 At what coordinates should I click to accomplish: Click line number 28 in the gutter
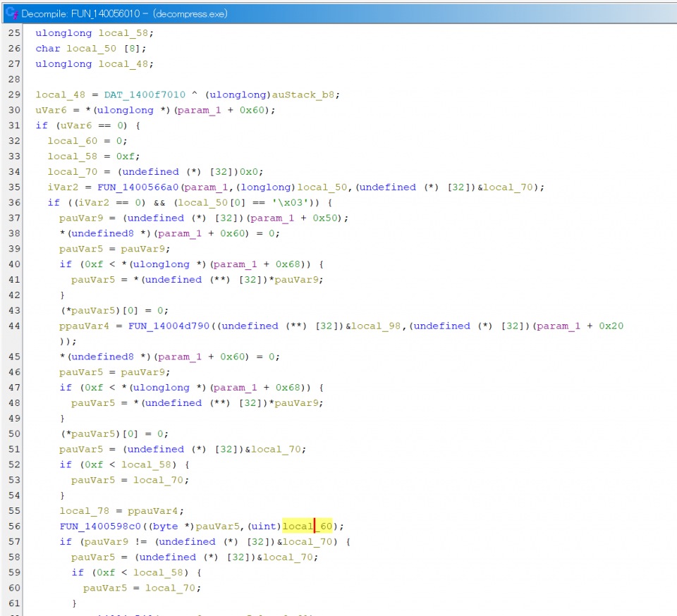[14, 80]
